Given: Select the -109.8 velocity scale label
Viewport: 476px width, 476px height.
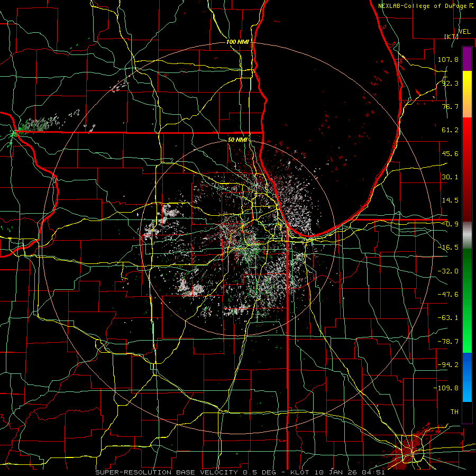Looking at the screenshot, I should pyautogui.click(x=446, y=388).
